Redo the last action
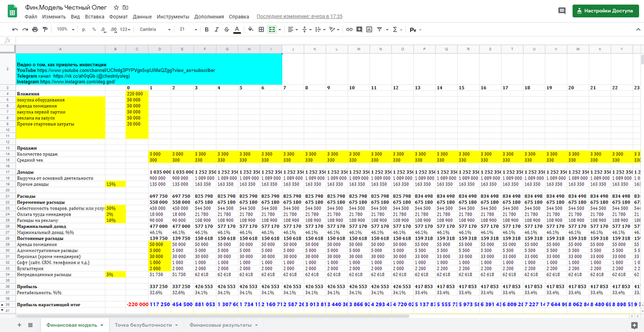644x332 pixels. [25, 30]
